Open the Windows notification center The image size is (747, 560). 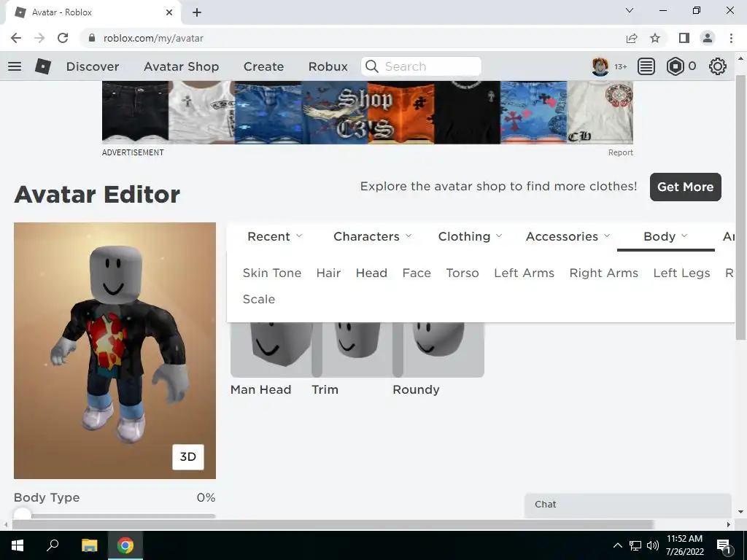pos(724,545)
